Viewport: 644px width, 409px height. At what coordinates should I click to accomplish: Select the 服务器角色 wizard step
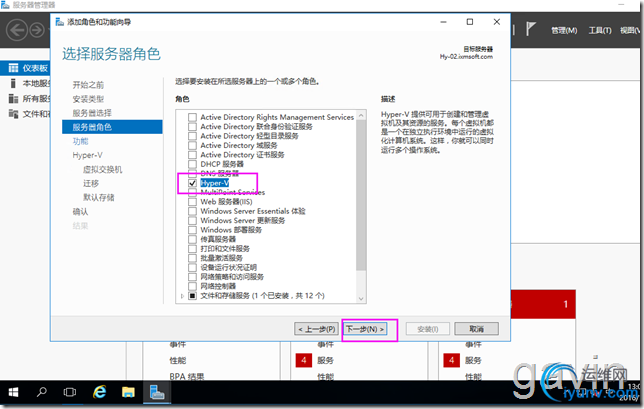tap(112, 127)
